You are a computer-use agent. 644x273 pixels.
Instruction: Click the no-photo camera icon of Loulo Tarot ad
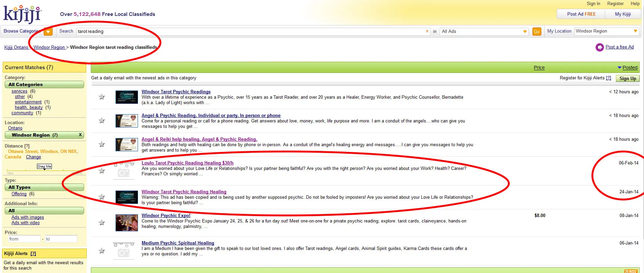[124, 170]
